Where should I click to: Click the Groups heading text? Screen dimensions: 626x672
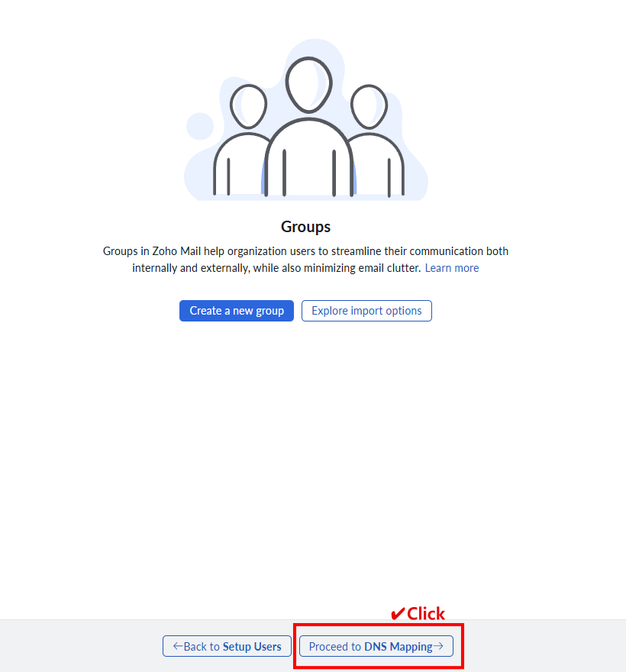[x=305, y=227]
